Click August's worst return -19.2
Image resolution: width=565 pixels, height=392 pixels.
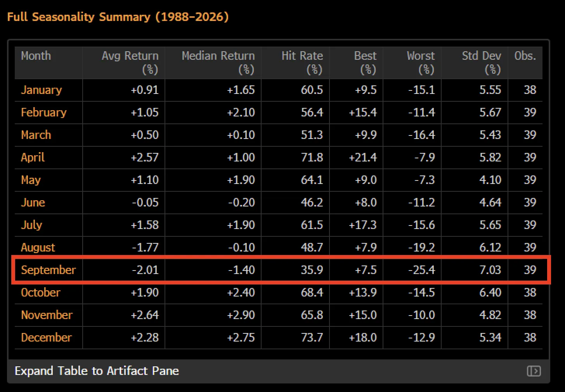point(421,248)
